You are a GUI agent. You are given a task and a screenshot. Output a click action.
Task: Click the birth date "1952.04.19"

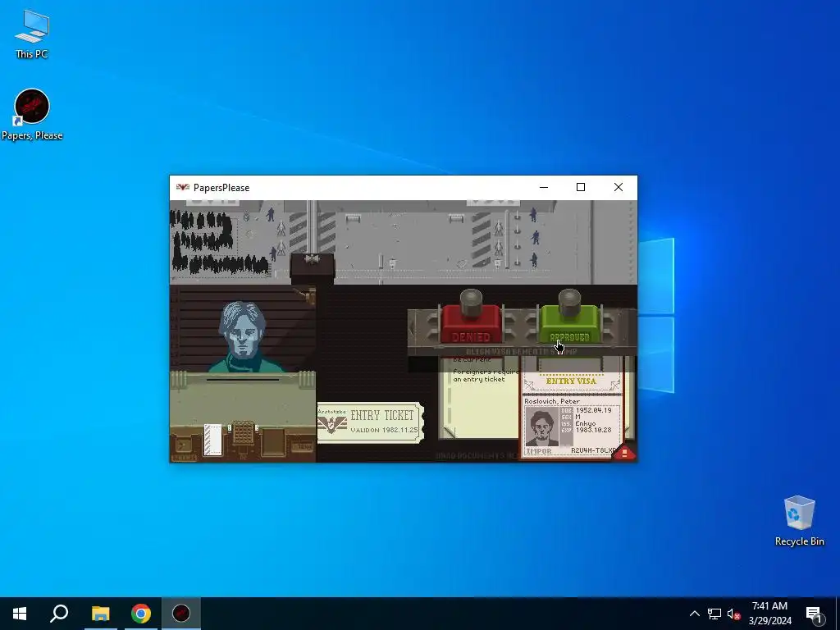(x=594, y=410)
